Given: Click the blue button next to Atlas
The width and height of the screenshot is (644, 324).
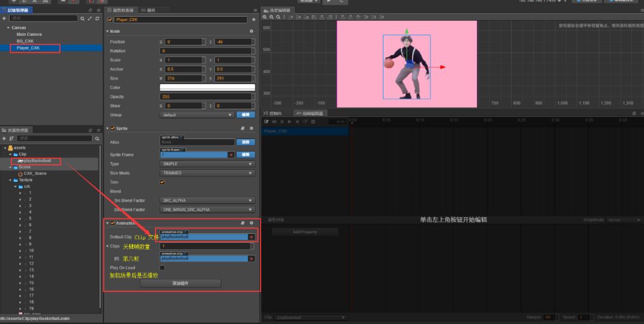Looking at the screenshot, I should pyautogui.click(x=246, y=142).
